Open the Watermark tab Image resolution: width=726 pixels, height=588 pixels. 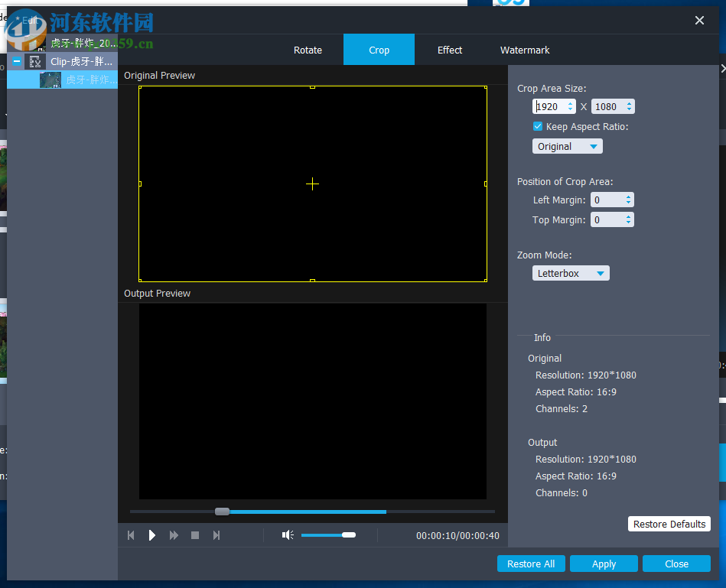(524, 50)
